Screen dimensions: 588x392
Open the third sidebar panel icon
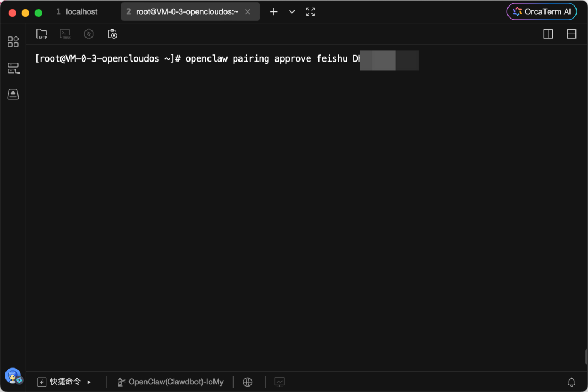13,94
